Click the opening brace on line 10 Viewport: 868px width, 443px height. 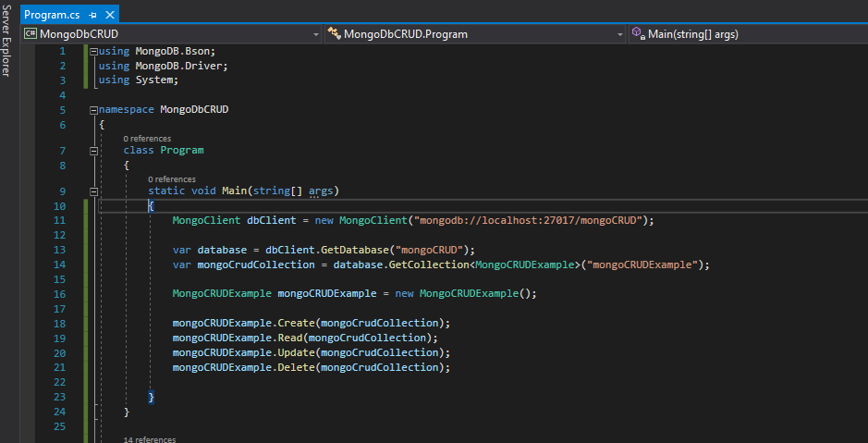(x=151, y=206)
